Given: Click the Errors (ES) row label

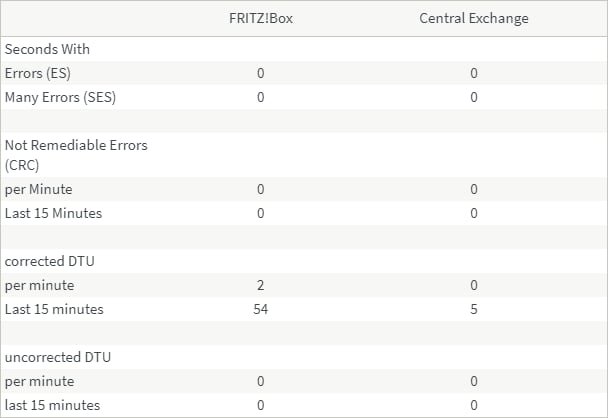Looking at the screenshot, I should click(x=38, y=73).
